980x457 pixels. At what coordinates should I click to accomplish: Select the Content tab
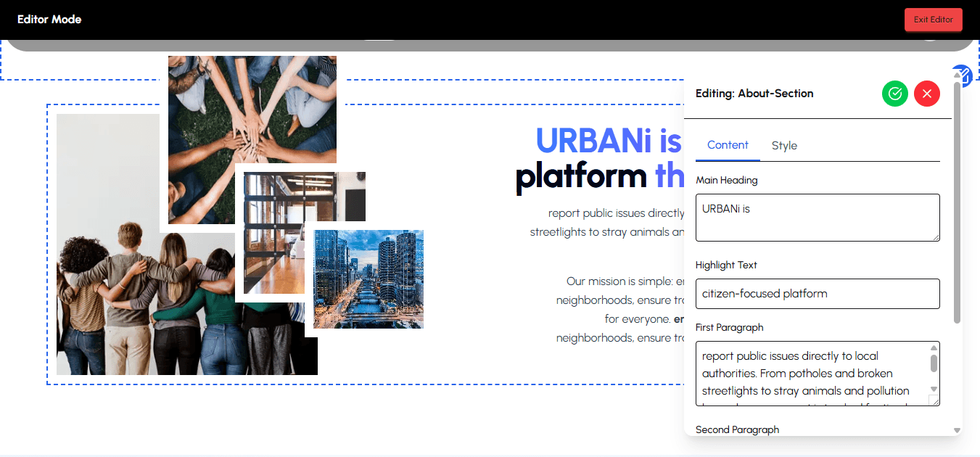click(x=728, y=145)
